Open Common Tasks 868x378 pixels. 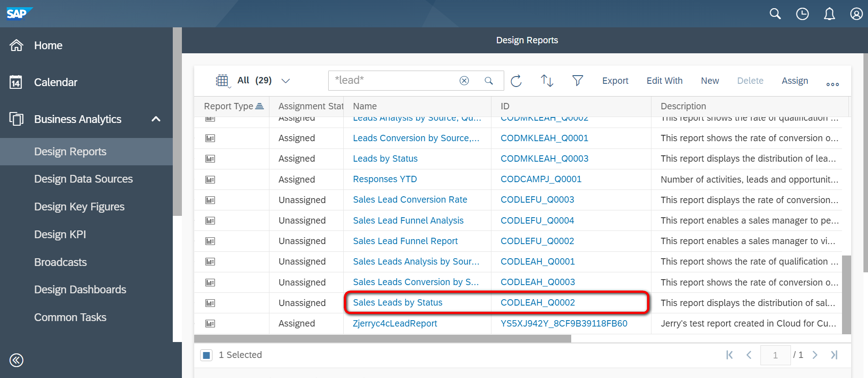(x=70, y=317)
